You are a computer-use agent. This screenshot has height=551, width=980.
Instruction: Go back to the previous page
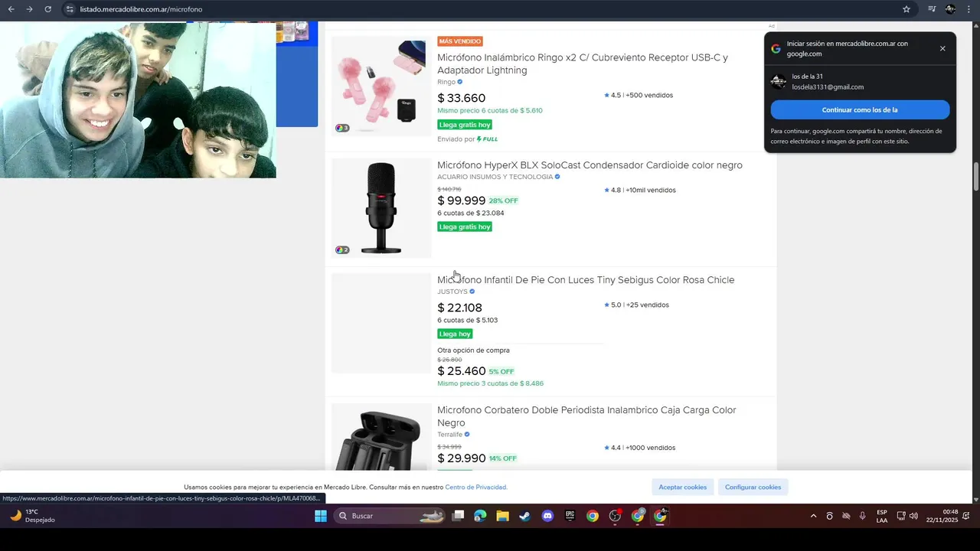coord(11,9)
